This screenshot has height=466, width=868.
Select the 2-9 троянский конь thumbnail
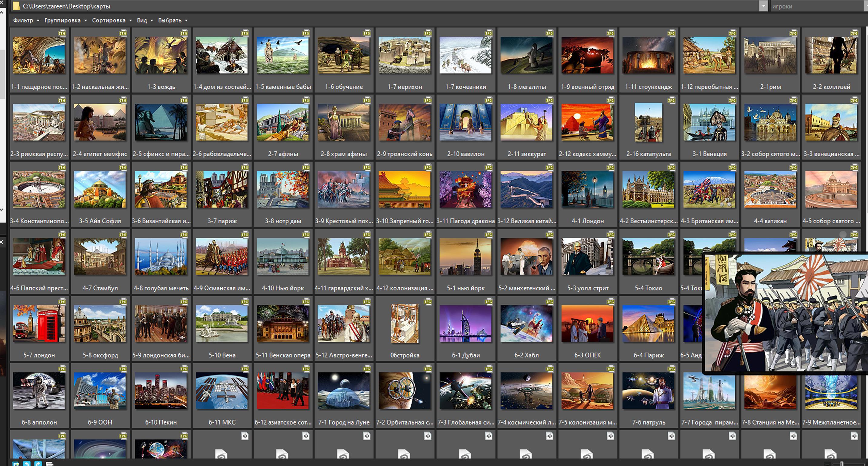pos(404,123)
